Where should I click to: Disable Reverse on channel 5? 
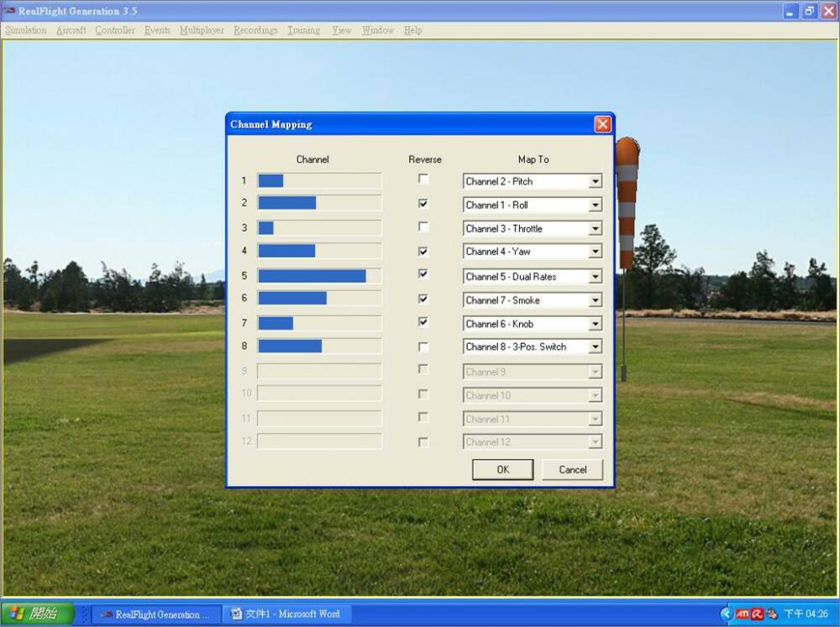click(423, 274)
